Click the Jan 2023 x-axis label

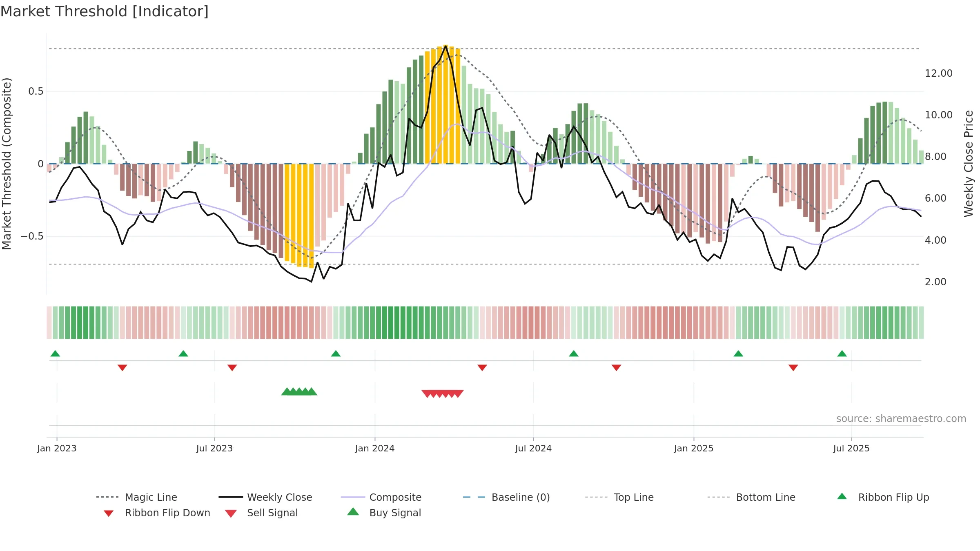[x=57, y=448]
